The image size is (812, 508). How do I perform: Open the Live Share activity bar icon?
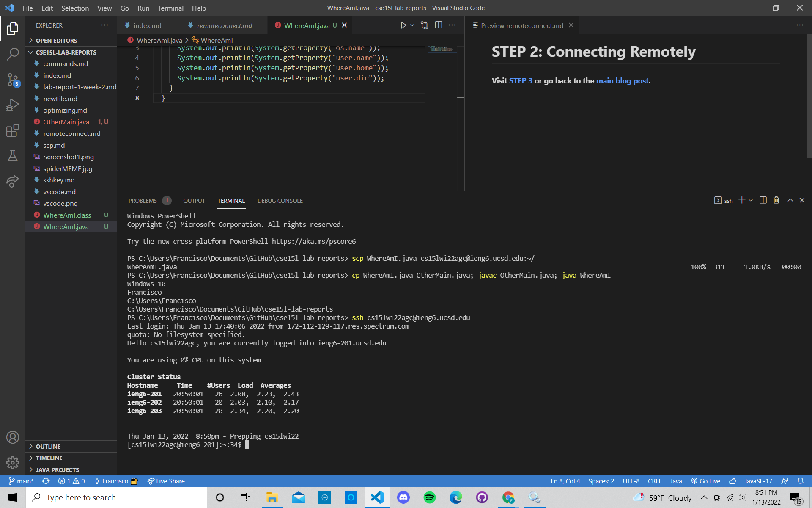tap(13, 181)
